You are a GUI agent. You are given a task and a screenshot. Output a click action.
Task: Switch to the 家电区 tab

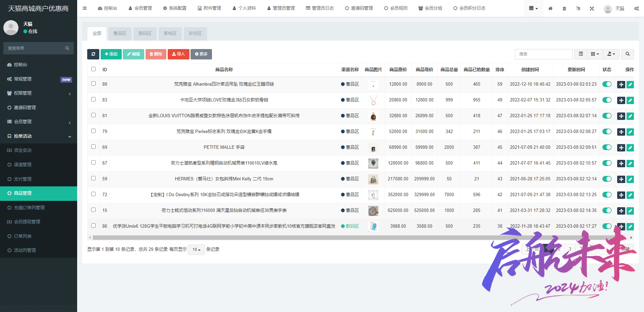click(170, 34)
